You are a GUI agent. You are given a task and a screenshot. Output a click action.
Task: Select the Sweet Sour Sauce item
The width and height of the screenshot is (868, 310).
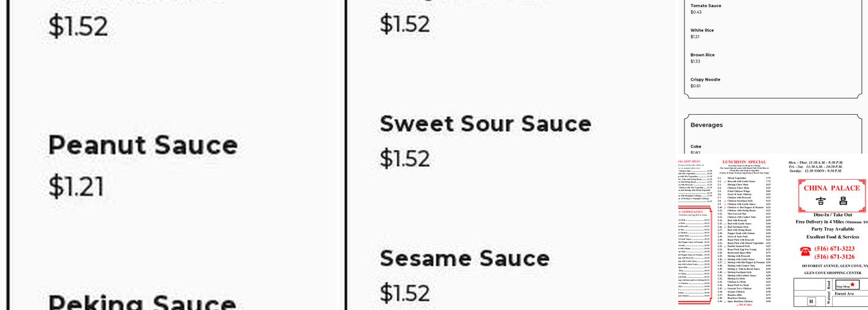[485, 124]
